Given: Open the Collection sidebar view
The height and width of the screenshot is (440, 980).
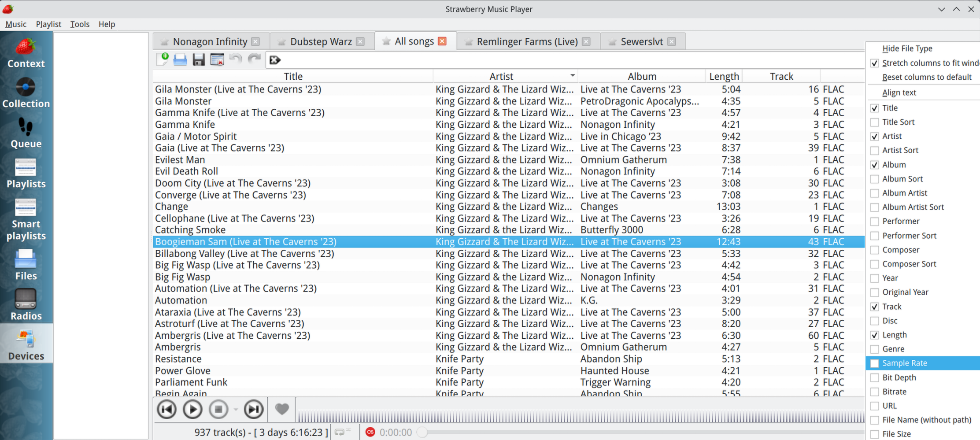Looking at the screenshot, I should (x=26, y=93).
